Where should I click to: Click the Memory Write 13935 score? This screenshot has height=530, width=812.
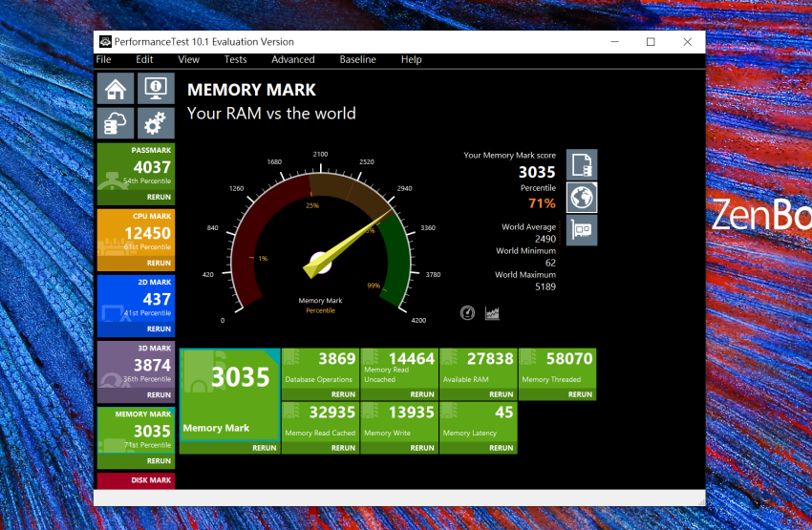point(412,413)
